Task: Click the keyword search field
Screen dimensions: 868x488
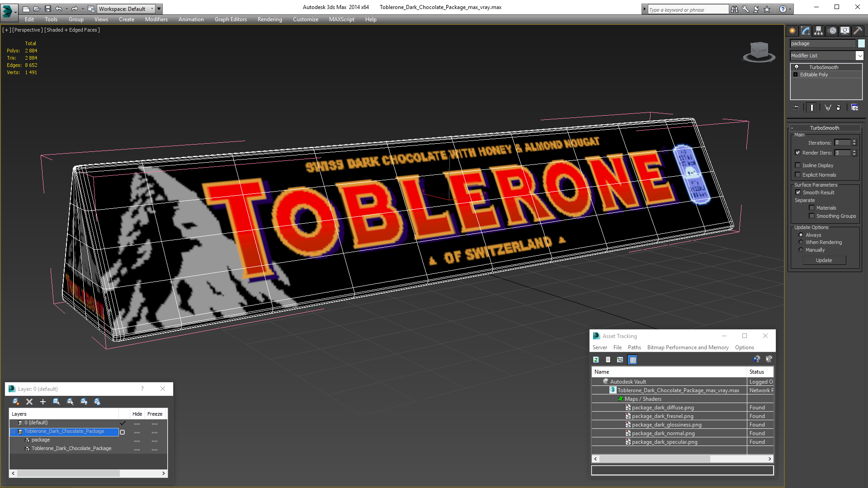Action: click(688, 9)
